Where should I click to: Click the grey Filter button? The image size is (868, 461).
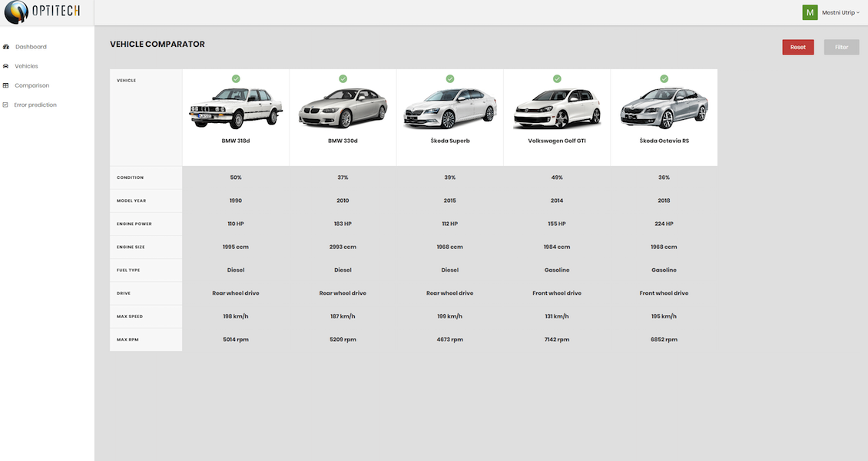point(841,47)
